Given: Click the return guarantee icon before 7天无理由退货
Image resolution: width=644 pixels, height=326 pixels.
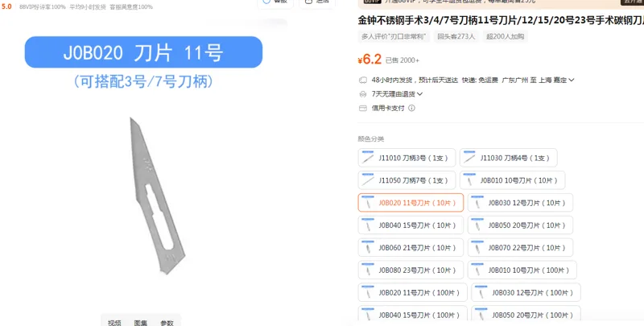Looking at the screenshot, I should [x=363, y=94].
